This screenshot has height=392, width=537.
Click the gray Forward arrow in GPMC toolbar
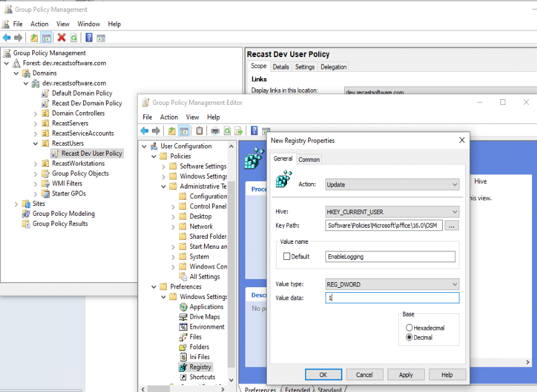click(x=18, y=37)
